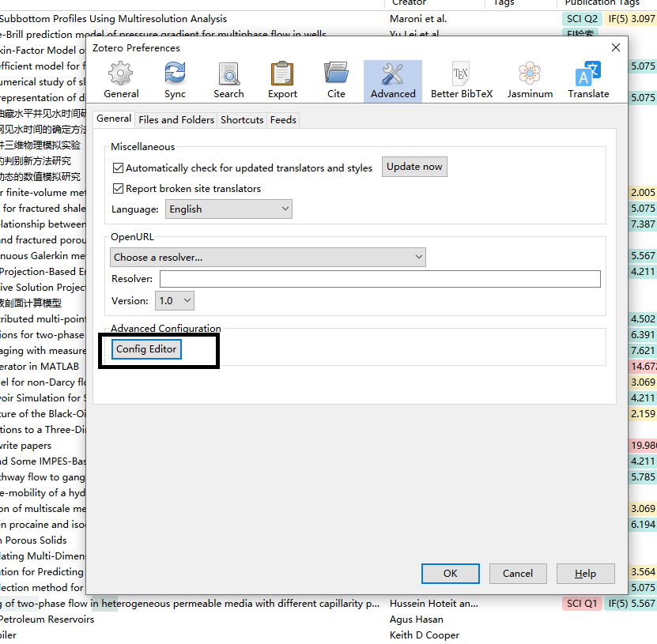657x644 pixels.
Task: Confirm preferences with OK
Action: (451, 573)
